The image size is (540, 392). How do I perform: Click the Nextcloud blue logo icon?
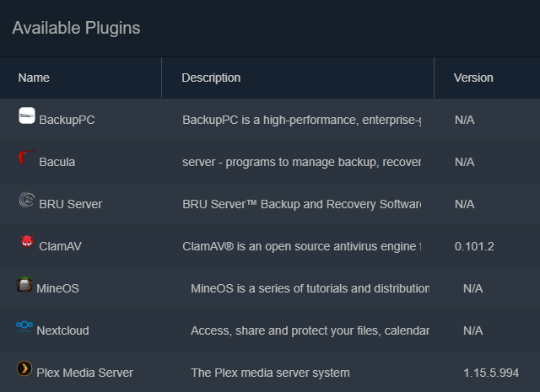(x=24, y=326)
